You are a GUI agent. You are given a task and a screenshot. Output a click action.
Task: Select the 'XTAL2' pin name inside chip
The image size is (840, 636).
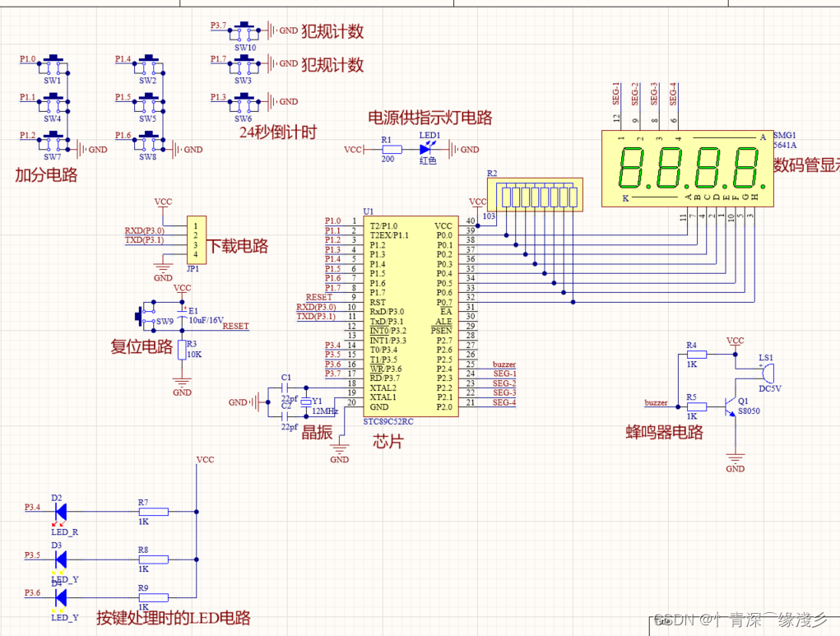[x=383, y=388]
